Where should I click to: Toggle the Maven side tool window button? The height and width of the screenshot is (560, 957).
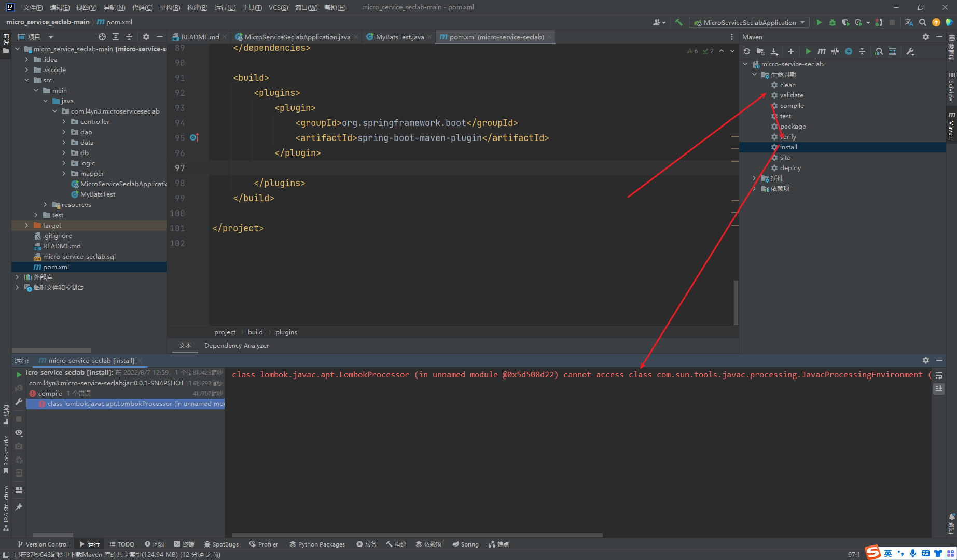(x=951, y=125)
